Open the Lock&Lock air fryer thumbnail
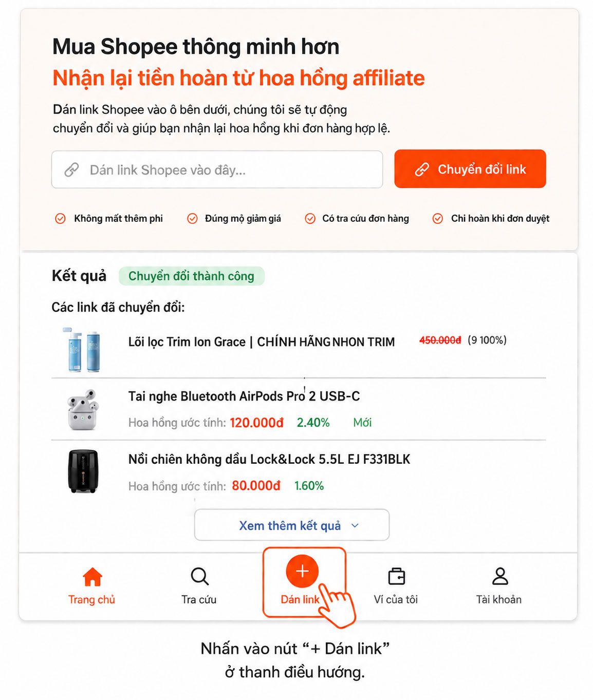This screenshot has width=593, height=700. [83, 471]
